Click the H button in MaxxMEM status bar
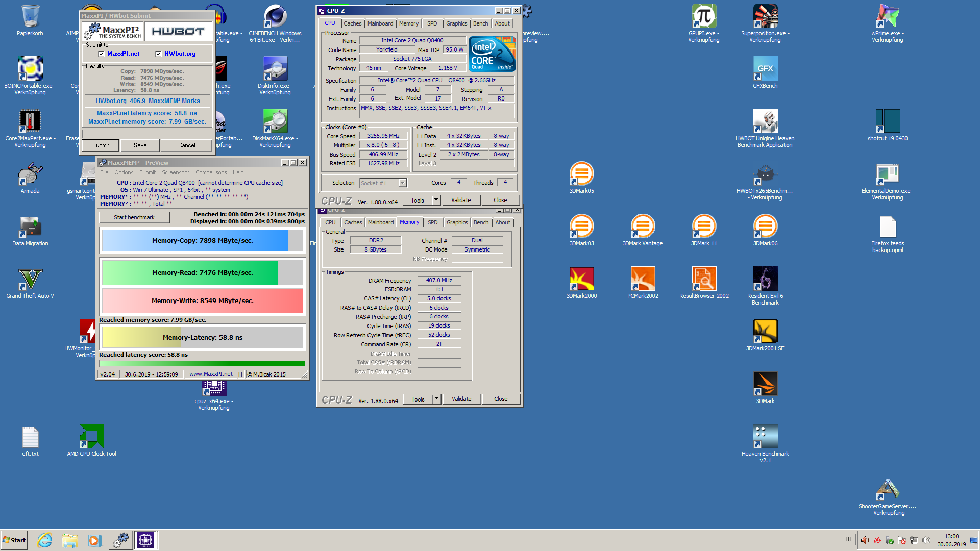This screenshot has width=980, height=551. (x=240, y=374)
